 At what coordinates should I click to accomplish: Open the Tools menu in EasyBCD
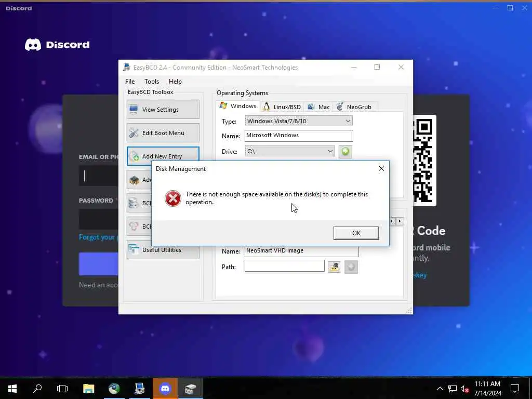(152, 82)
